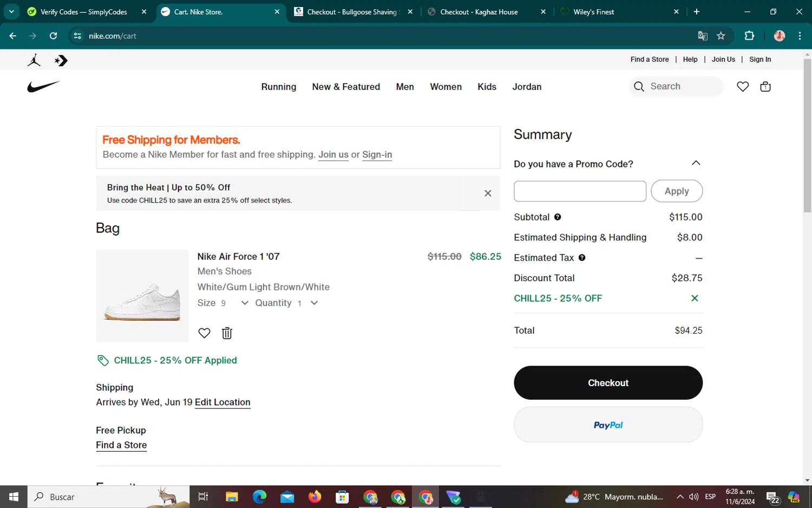View site information icon in address bar
This screenshot has width=812, height=508.
point(77,36)
